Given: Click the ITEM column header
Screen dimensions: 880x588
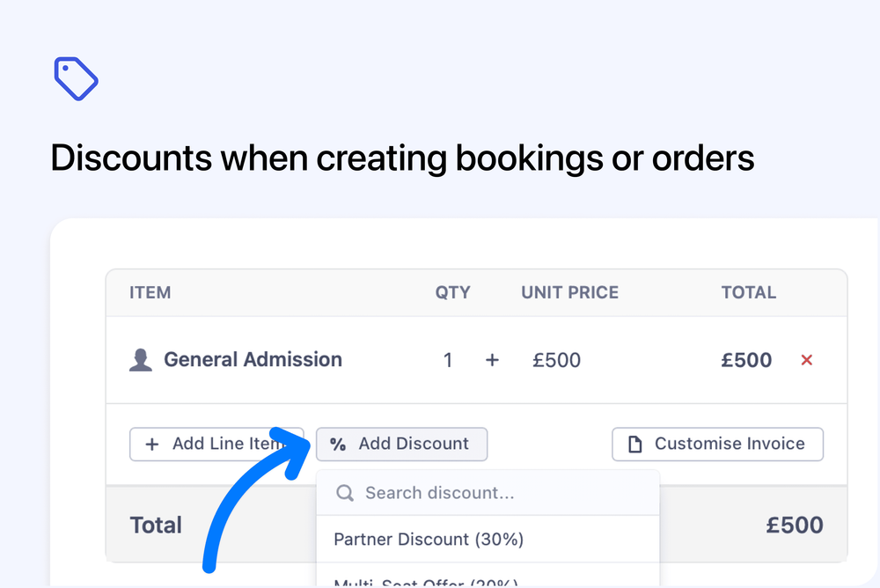Looking at the screenshot, I should (x=150, y=292).
